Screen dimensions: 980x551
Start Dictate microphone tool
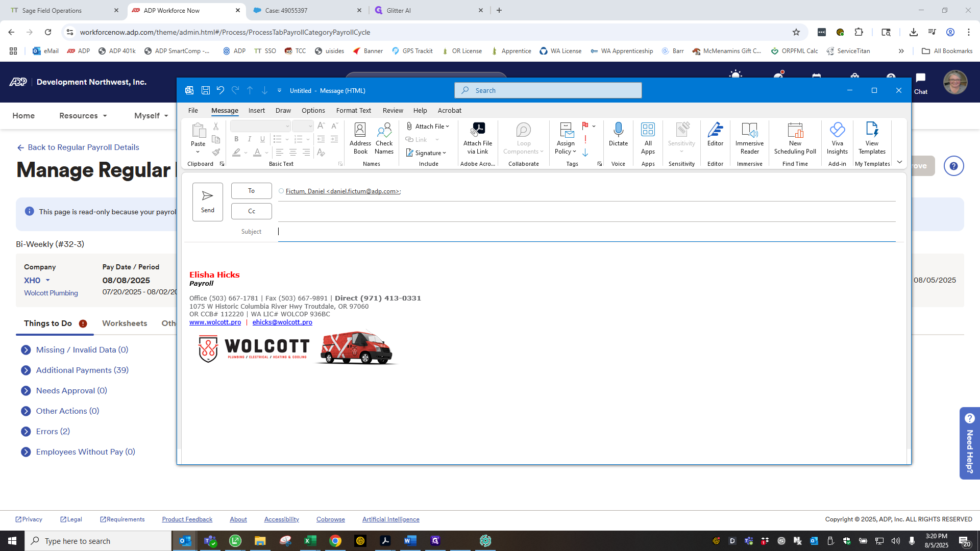[618, 135]
